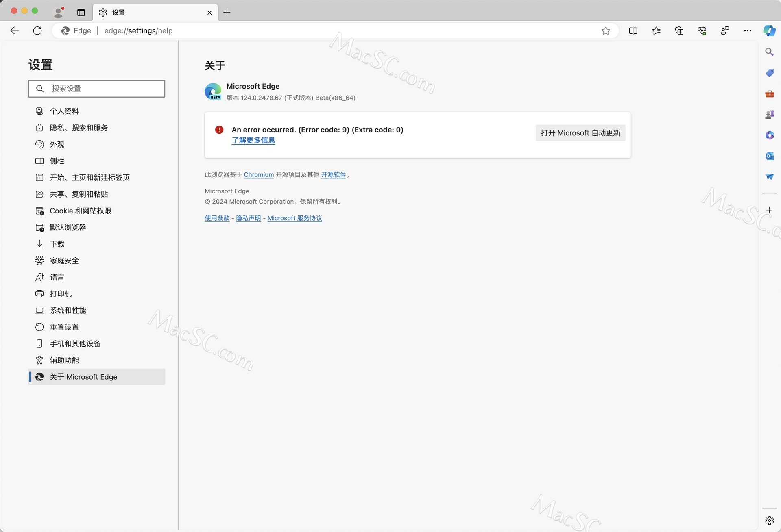
Task: Click 了解更多信息 error details link
Action: (x=253, y=141)
